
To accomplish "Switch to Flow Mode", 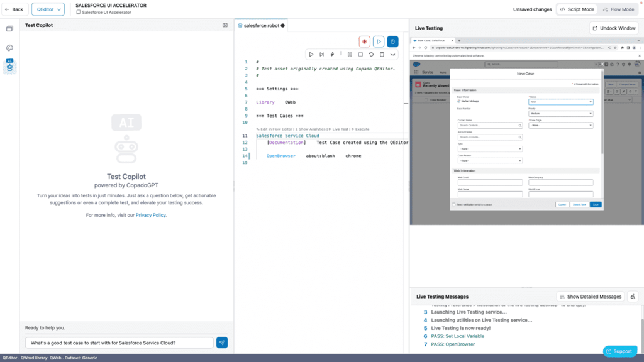I will click(x=619, y=9).
